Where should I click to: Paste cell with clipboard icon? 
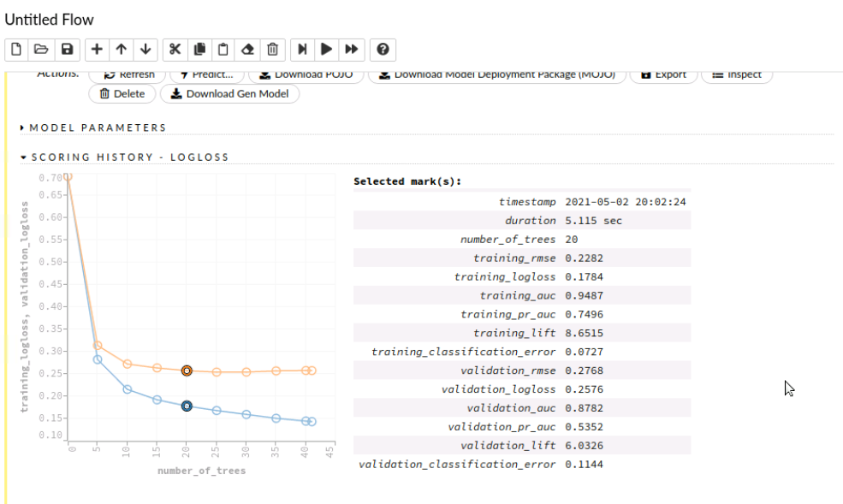pyautogui.click(x=223, y=50)
